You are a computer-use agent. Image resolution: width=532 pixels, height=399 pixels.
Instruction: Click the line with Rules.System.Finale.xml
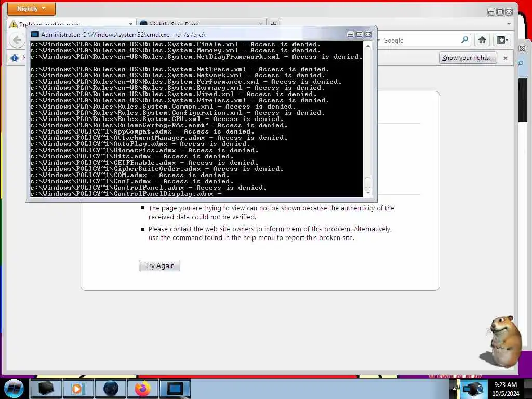coord(176,44)
